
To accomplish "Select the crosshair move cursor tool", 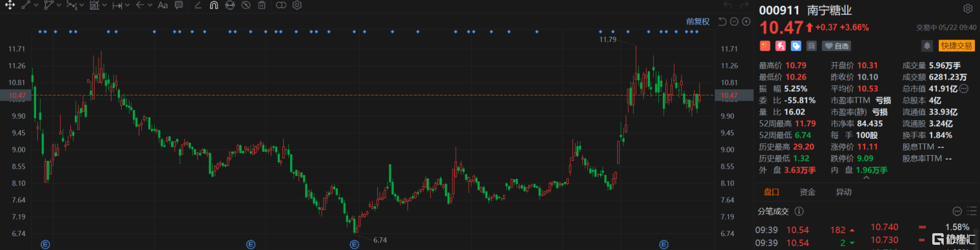I will 10,5.
